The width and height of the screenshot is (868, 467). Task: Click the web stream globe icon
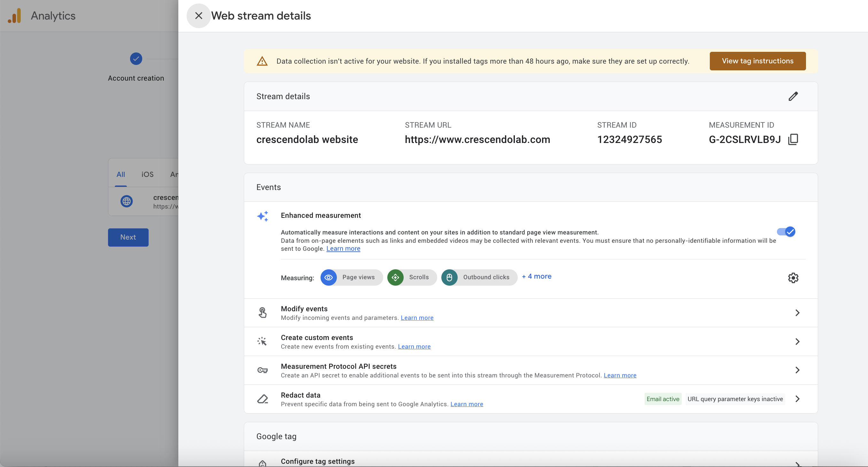[127, 201]
